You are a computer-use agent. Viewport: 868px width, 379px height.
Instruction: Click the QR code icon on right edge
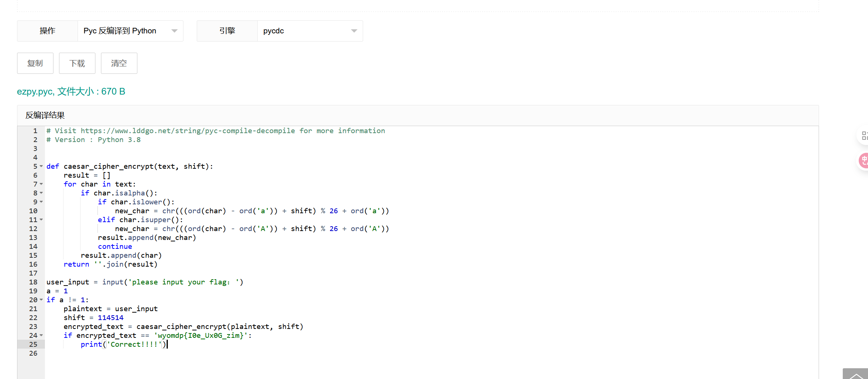point(864,136)
